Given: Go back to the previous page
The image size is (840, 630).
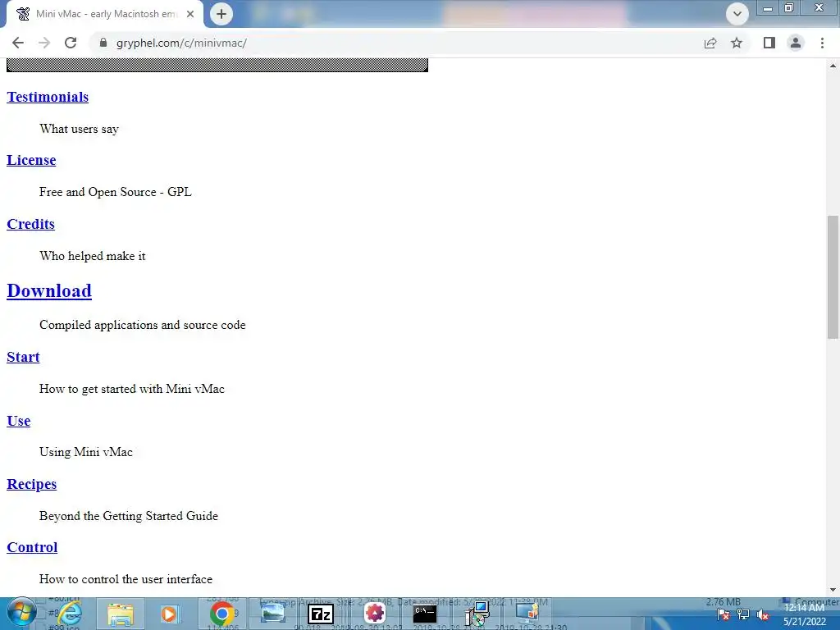Looking at the screenshot, I should coord(18,43).
